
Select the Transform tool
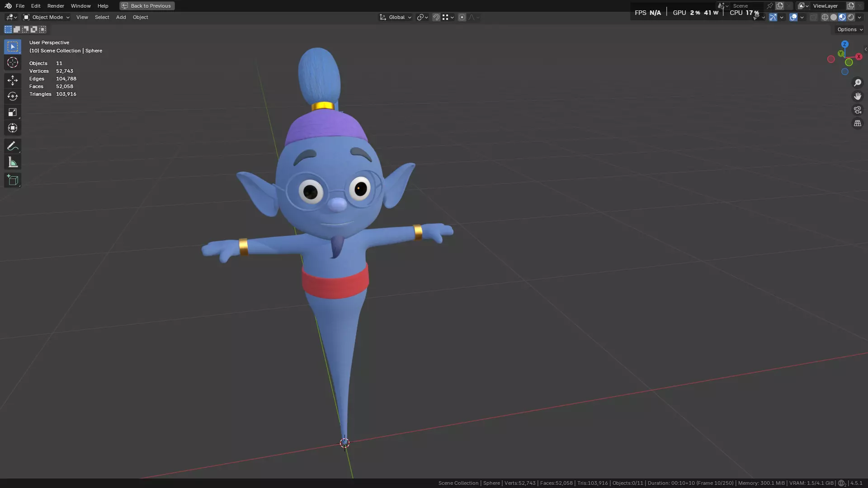pyautogui.click(x=13, y=128)
